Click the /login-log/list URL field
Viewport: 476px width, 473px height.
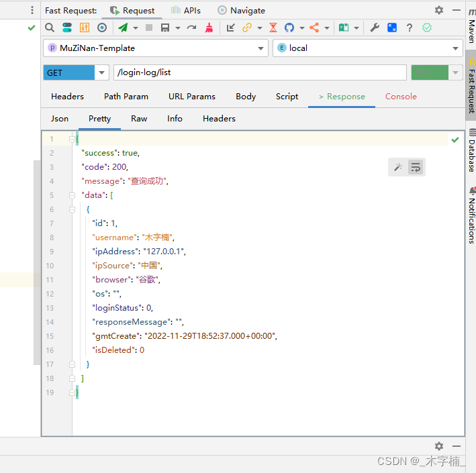point(260,72)
